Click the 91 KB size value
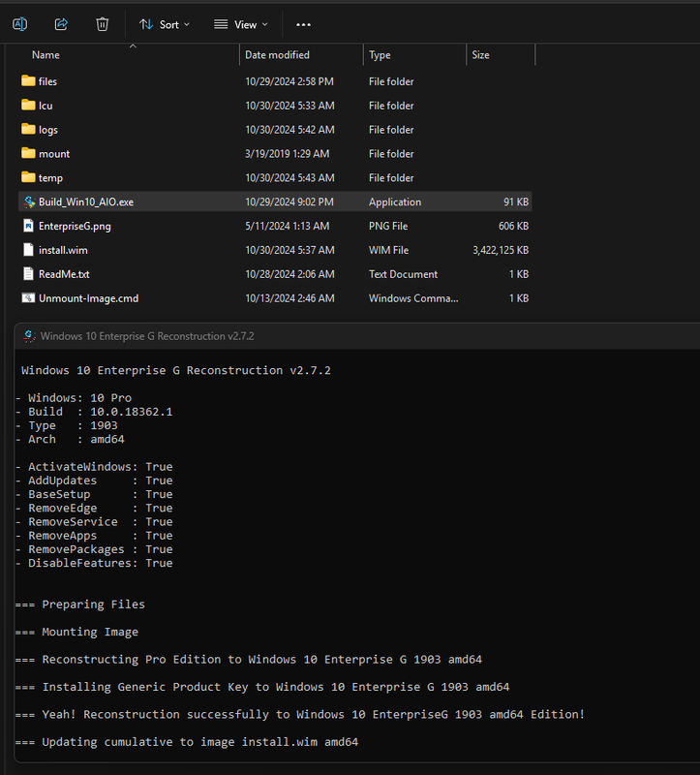700x775 pixels. [x=516, y=201]
